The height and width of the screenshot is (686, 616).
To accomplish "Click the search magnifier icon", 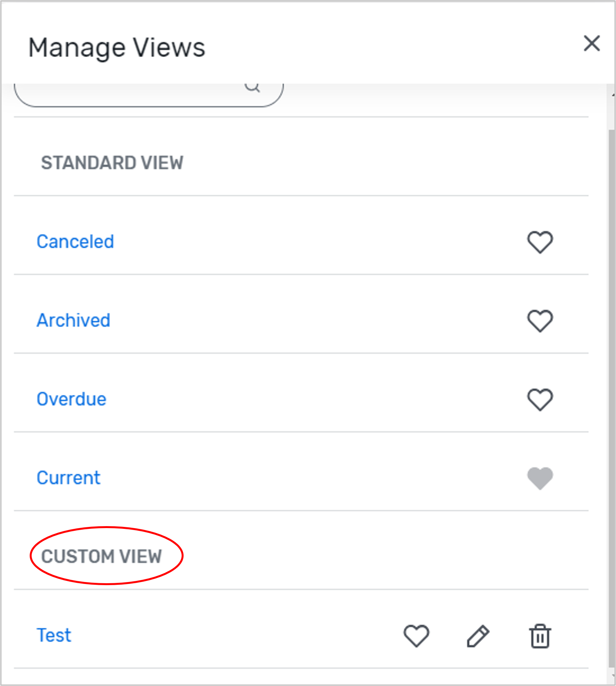I will [x=252, y=87].
